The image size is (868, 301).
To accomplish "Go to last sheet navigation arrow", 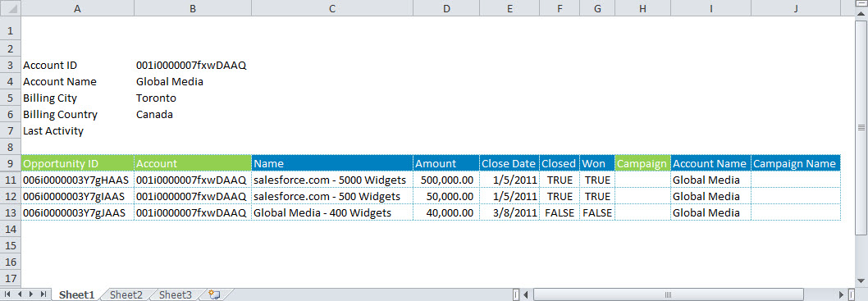I will (43, 295).
